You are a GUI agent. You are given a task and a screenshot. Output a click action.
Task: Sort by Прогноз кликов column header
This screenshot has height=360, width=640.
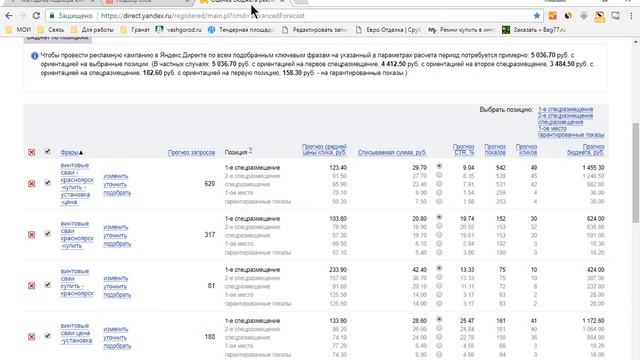pyautogui.click(x=527, y=149)
